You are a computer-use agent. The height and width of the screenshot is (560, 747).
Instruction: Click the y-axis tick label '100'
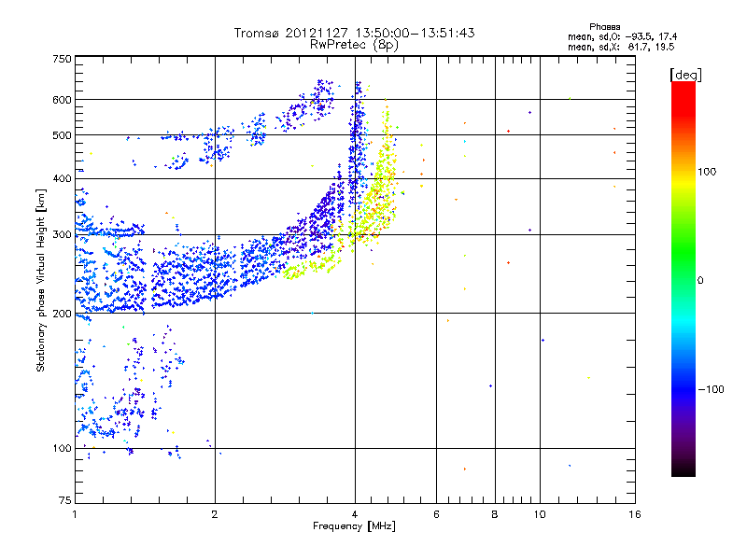pyautogui.click(x=62, y=449)
